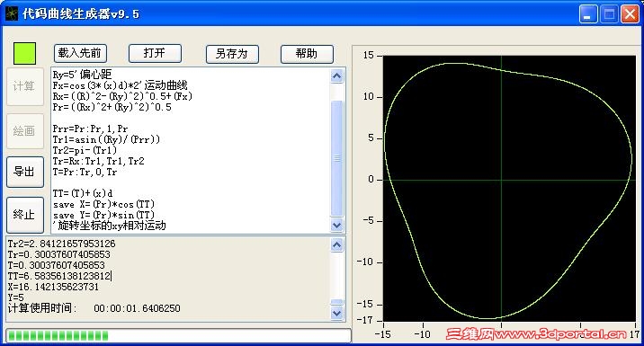Close the 代码曲线生成器 window
Image resolution: width=644 pixels, height=346 pixels.
tap(630, 14)
